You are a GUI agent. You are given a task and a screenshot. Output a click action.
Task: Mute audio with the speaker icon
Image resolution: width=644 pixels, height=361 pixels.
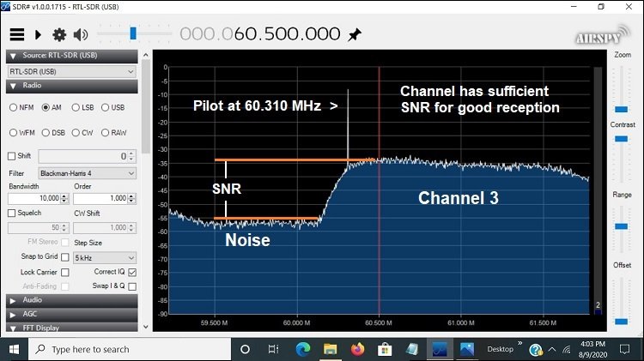coord(81,34)
